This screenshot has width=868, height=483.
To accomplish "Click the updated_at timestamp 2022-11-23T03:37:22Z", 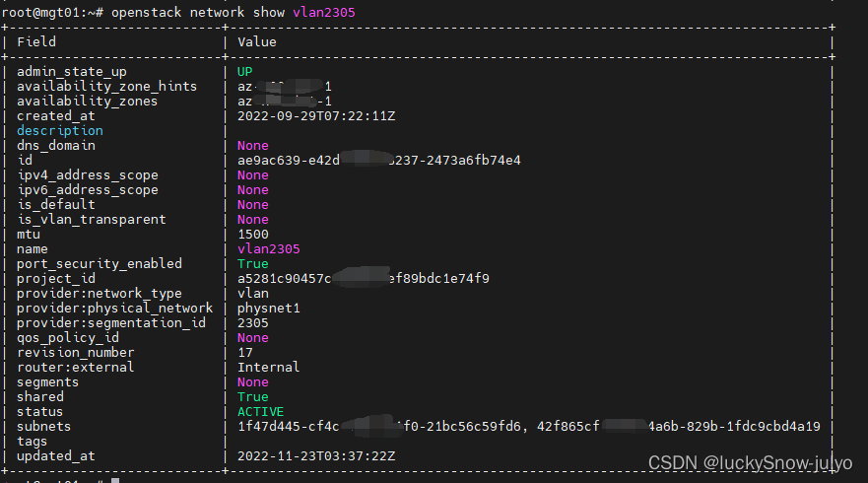I will tap(316, 456).
